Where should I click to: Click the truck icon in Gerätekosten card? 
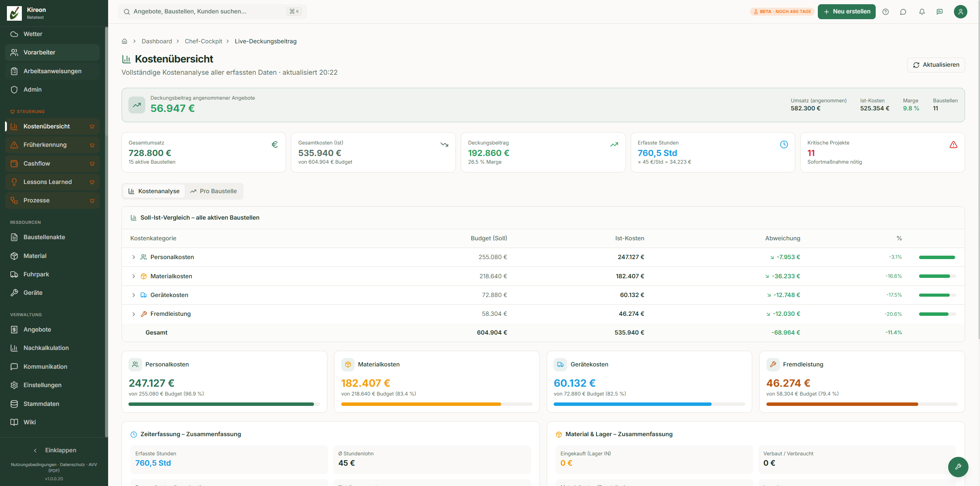560,364
